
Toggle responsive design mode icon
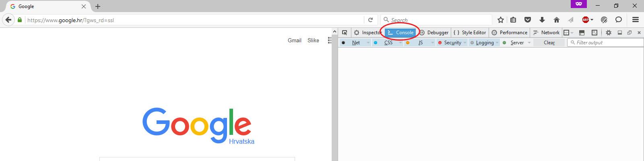tap(594, 33)
